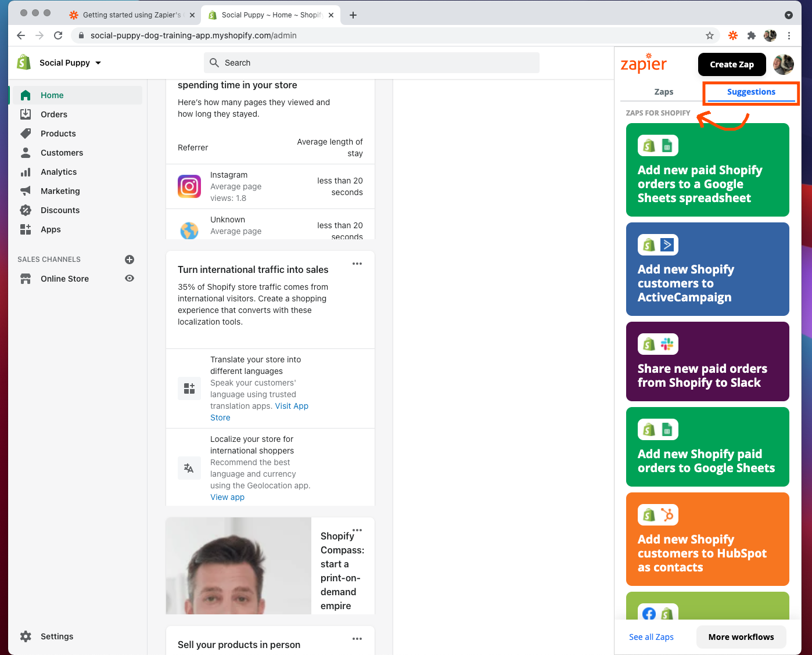View online store via eye icon
The width and height of the screenshot is (812, 655).
coord(130,279)
